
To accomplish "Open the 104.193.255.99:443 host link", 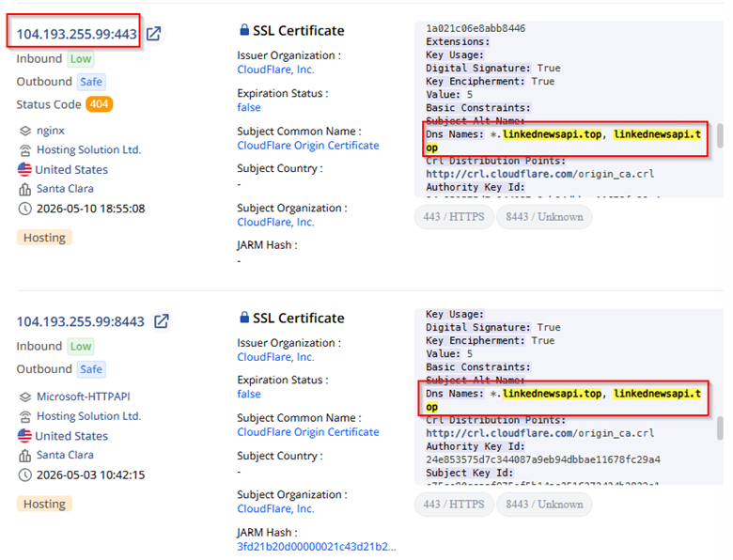I will (x=77, y=34).
